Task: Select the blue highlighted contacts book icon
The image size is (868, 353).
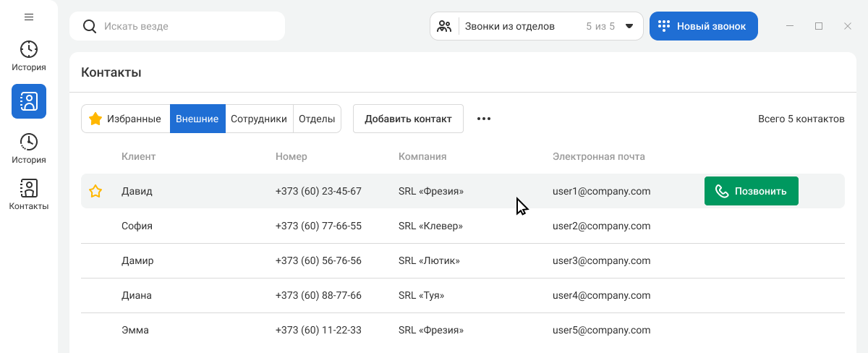Action: 29,101
